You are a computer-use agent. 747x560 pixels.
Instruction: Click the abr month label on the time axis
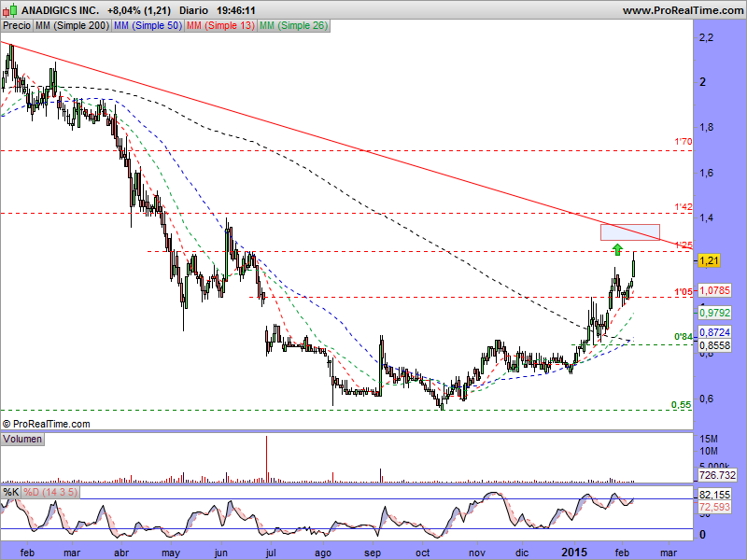tap(121, 553)
